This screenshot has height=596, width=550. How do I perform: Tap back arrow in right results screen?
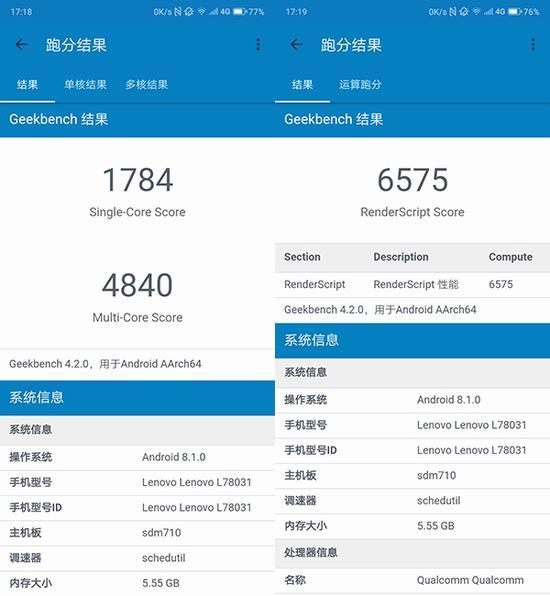(296, 45)
